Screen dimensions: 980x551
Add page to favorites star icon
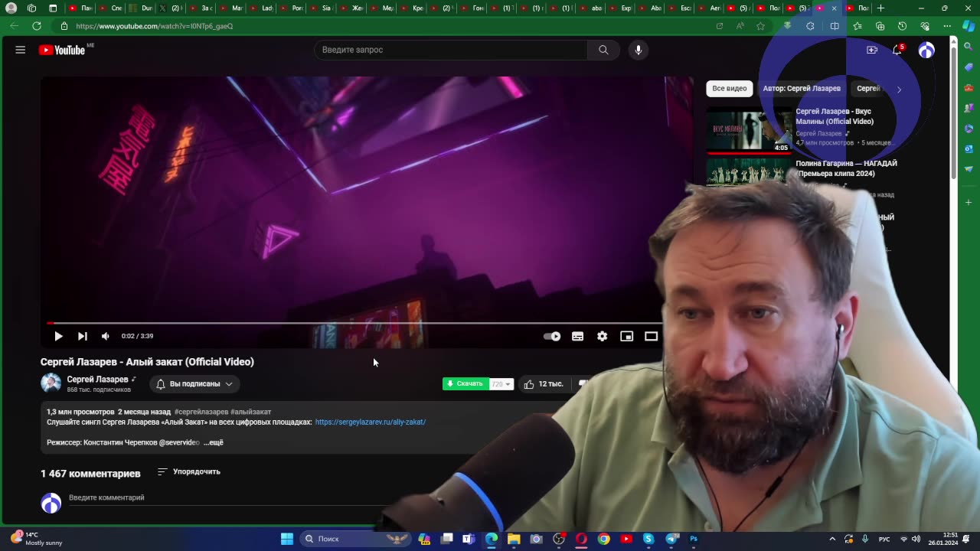(x=760, y=26)
